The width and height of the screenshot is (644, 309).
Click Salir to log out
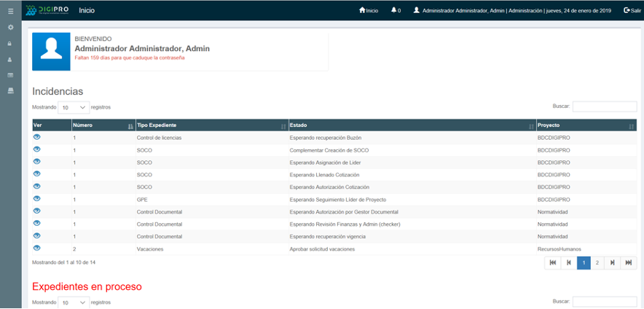pos(632,10)
